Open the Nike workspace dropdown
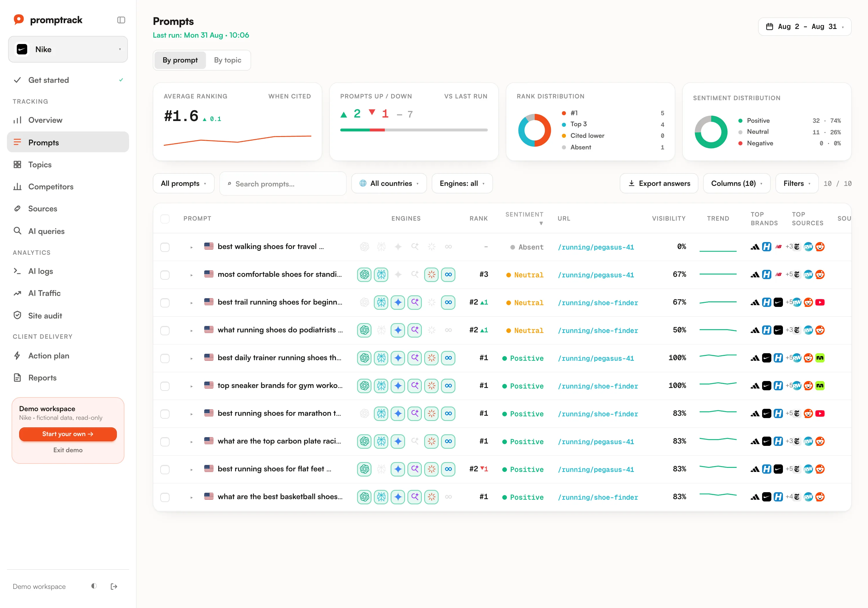 tap(68, 49)
